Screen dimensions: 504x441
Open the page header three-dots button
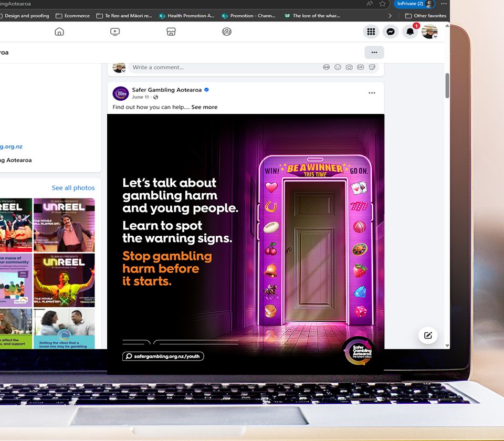pyautogui.click(x=374, y=52)
